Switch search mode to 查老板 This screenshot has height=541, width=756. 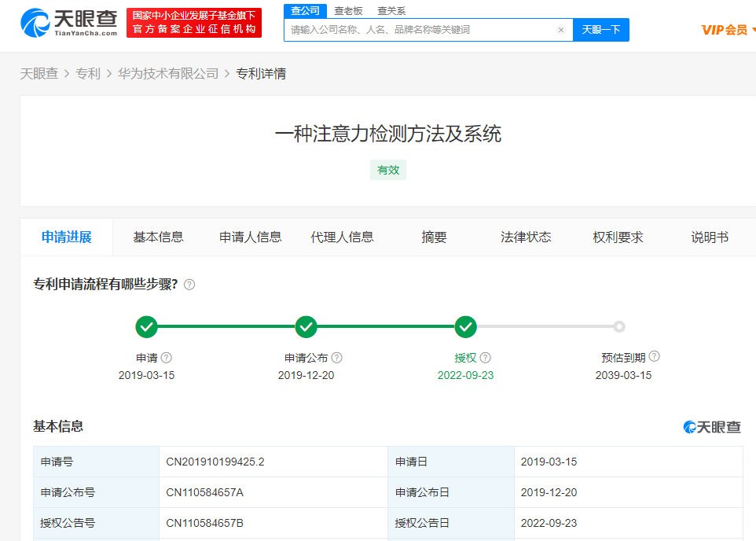point(348,11)
